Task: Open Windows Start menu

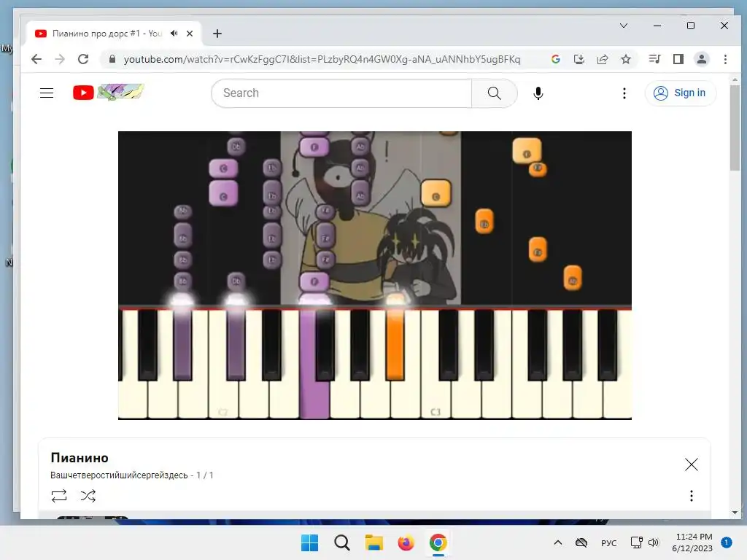Action: (309, 542)
